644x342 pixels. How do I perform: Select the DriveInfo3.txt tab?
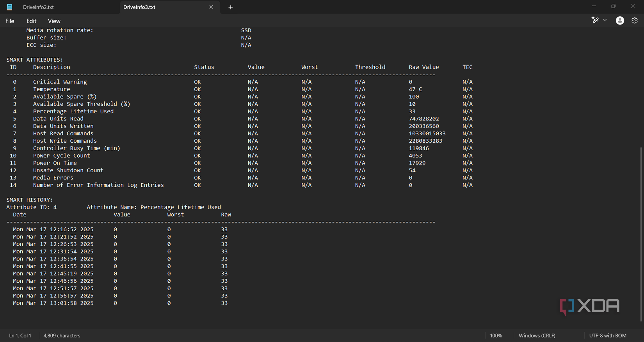139,7
